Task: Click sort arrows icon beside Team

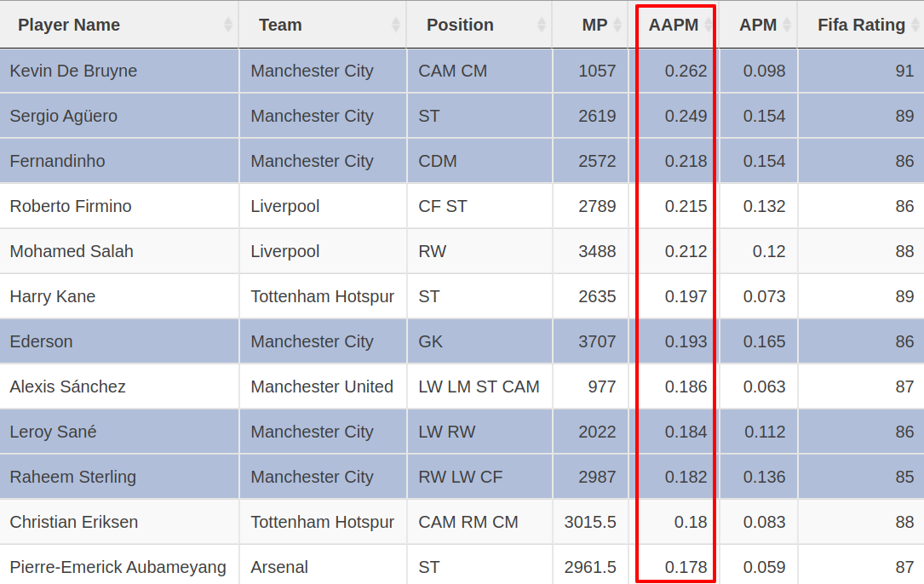Action: [x=396, y=26]
